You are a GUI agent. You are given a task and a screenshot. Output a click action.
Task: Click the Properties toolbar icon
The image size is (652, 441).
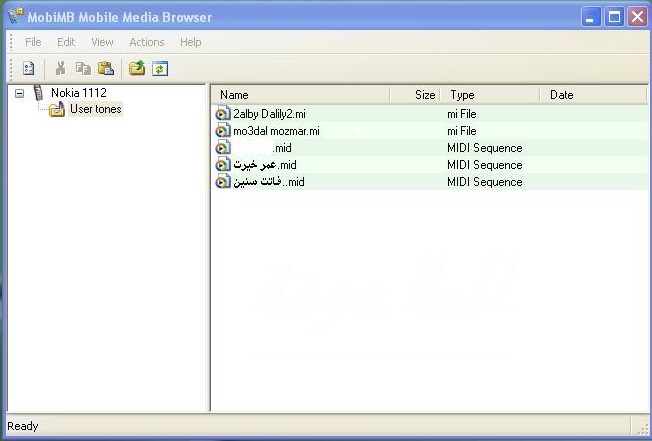pos(29,69)
